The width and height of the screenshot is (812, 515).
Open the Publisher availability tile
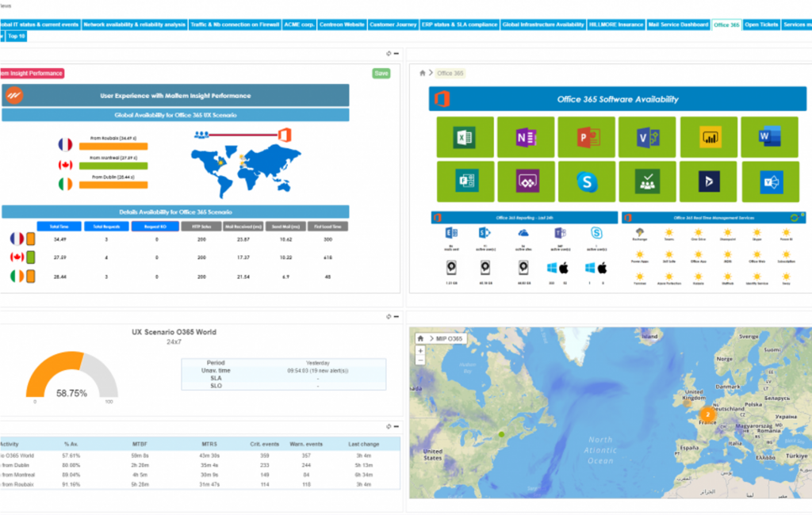[x=465, y=181]
